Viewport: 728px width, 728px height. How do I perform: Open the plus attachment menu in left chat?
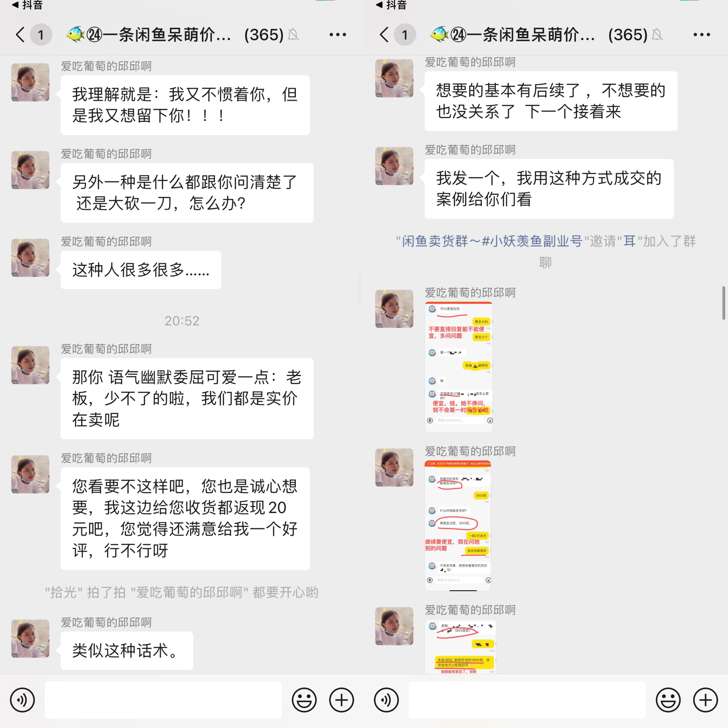(x=341, y=700)
